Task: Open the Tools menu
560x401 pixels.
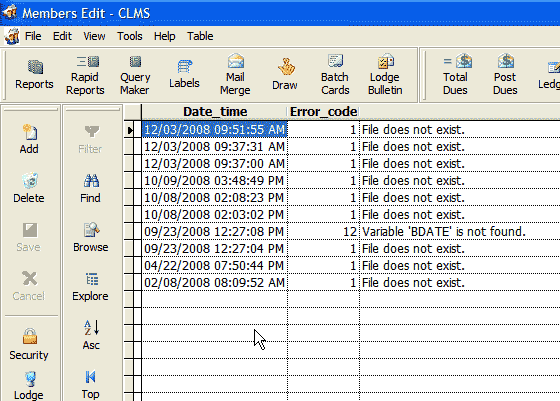Action: point(130,36)
